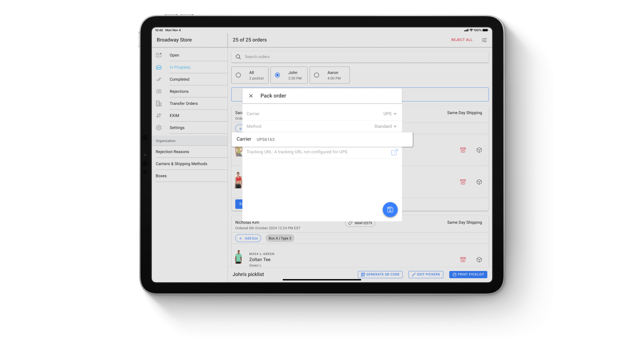Select the All picklist radio button
The image size is (644, 337).
238,75
